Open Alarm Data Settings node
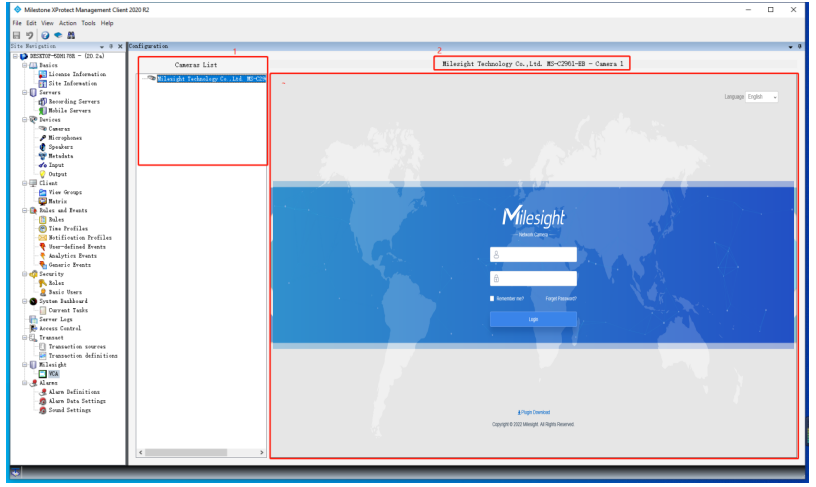The height and width of the screenshot is (487, 816). 77,401
